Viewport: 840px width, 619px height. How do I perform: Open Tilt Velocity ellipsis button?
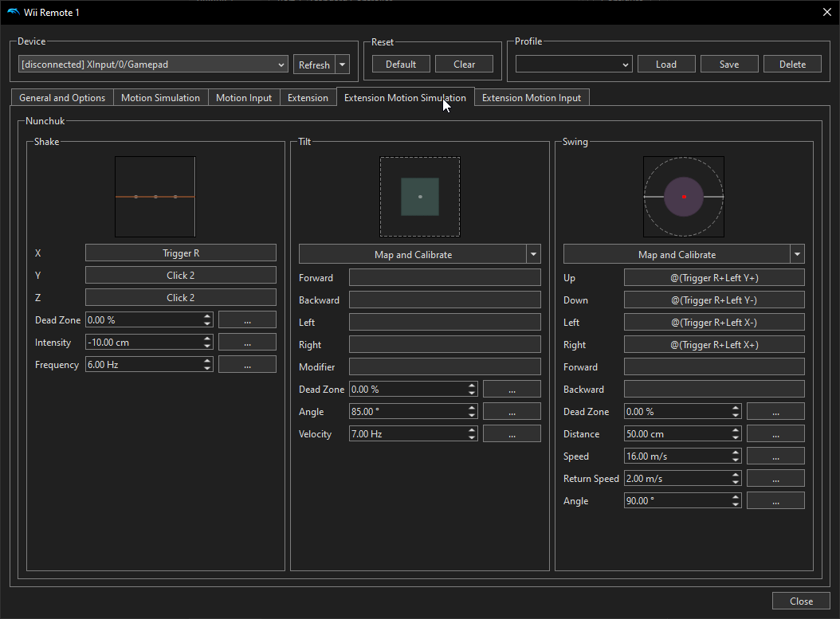[x=512, y=434]
